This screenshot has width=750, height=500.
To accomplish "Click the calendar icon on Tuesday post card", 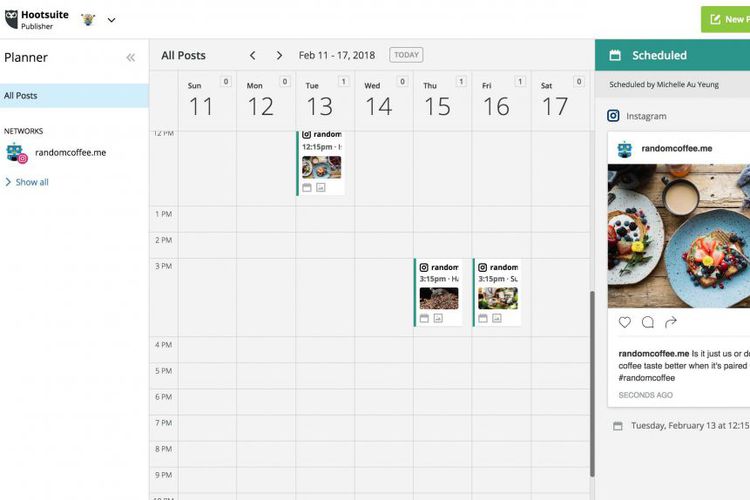I will point(307,188).
